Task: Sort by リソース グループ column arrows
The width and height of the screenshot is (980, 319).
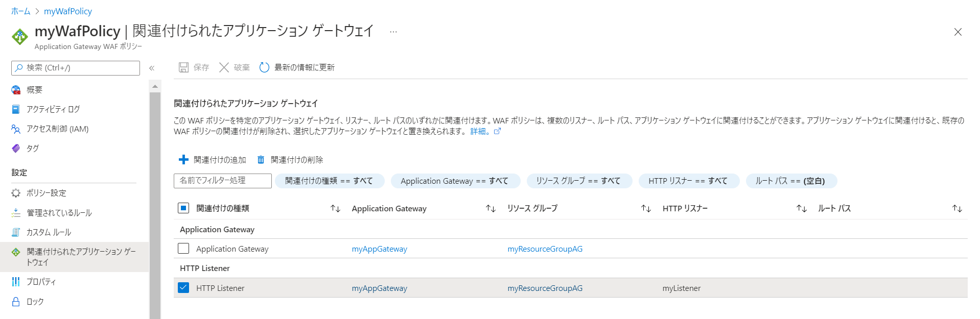Action: pyautogui.click(x=646, y=208)
